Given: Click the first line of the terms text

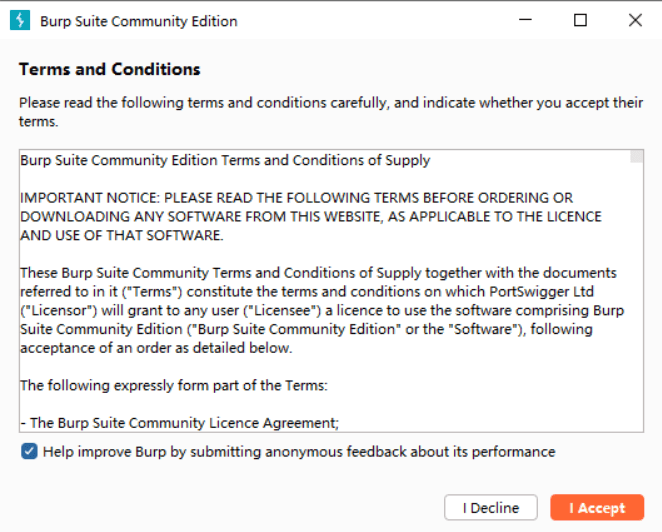Looking at the screenshot, I should (225, 160).
